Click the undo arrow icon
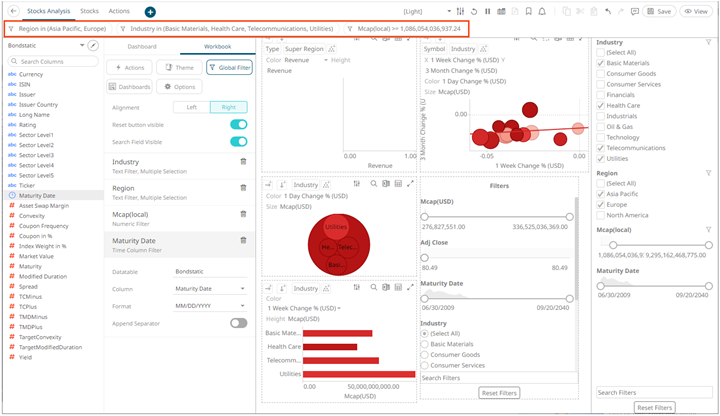 tap(607, 11)
